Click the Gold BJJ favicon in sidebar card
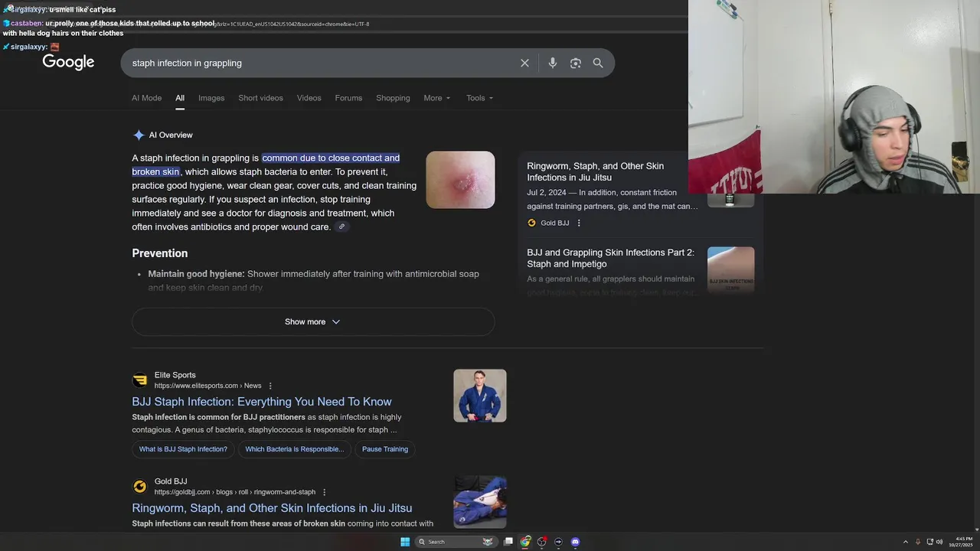Viewport: 980px width, 551px height. click(x=531, y=223)
